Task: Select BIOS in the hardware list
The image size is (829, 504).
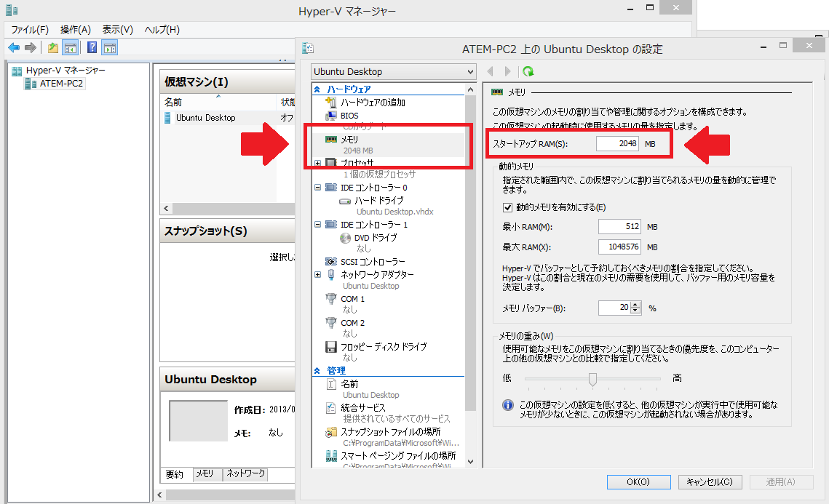Action: (349, 115)
